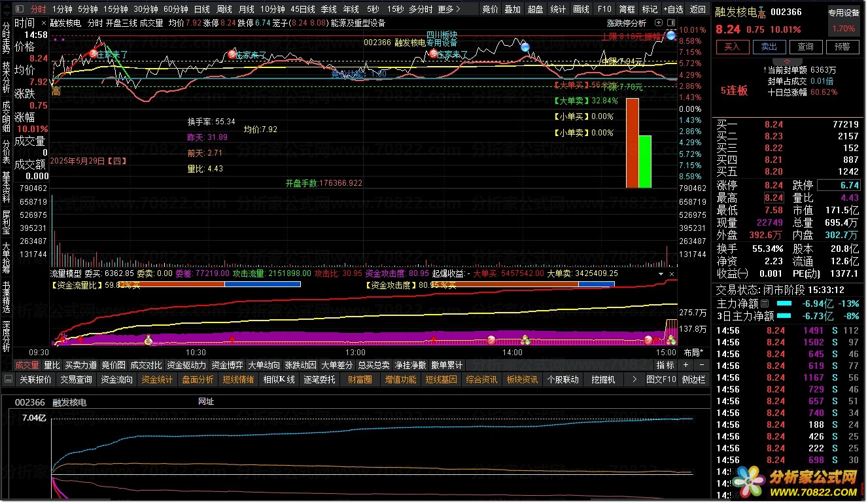
Task: Open 技术分析 in the left sidebar
Action: point(7,78)
